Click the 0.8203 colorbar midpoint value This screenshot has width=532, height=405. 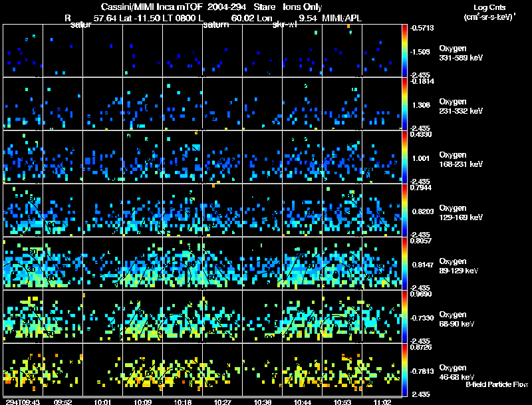422,211
